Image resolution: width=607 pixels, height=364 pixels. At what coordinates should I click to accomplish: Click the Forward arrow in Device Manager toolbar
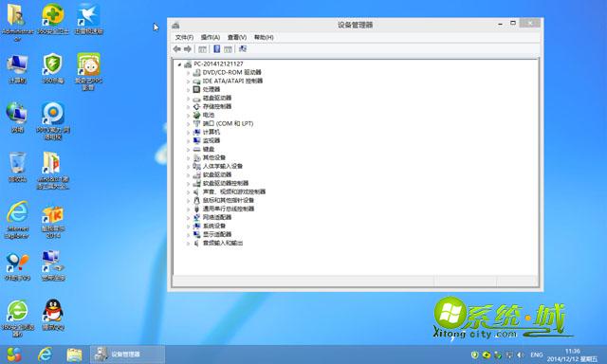pyautogui.click(x=188, y=49)
